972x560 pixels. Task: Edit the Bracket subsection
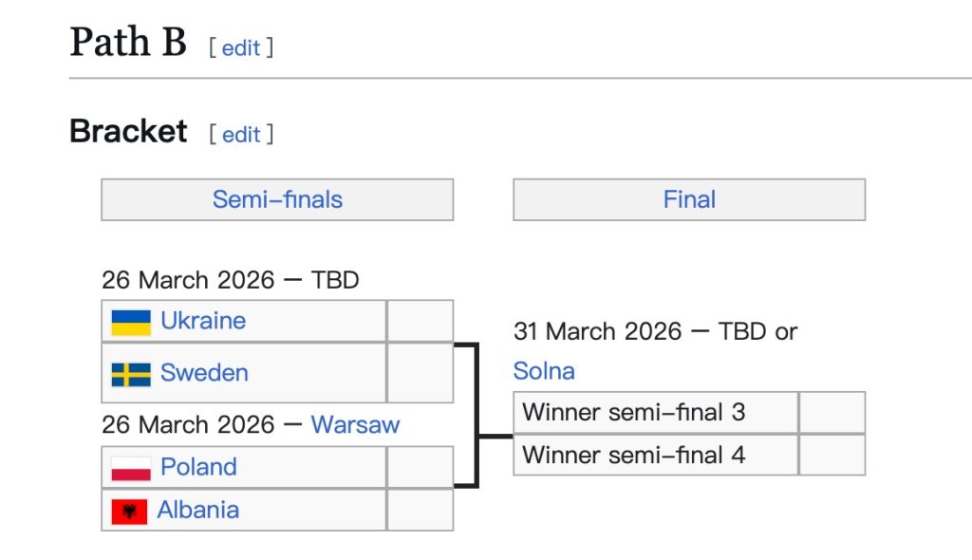pos(241,135)
